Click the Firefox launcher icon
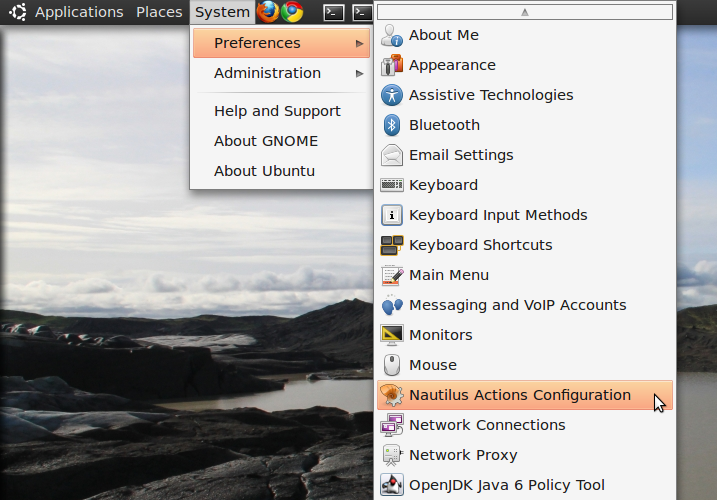 [268, 12]
